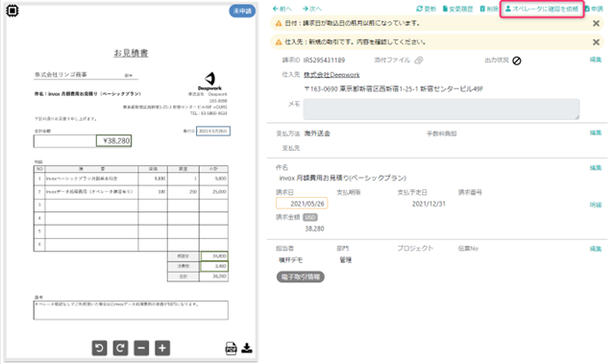
Task: Open 変更履歴 change history
Action: [x=457, y=9]
